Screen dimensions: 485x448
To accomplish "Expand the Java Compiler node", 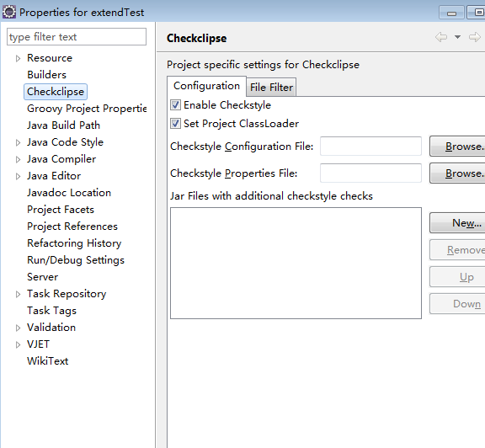I will pos(18,159).
